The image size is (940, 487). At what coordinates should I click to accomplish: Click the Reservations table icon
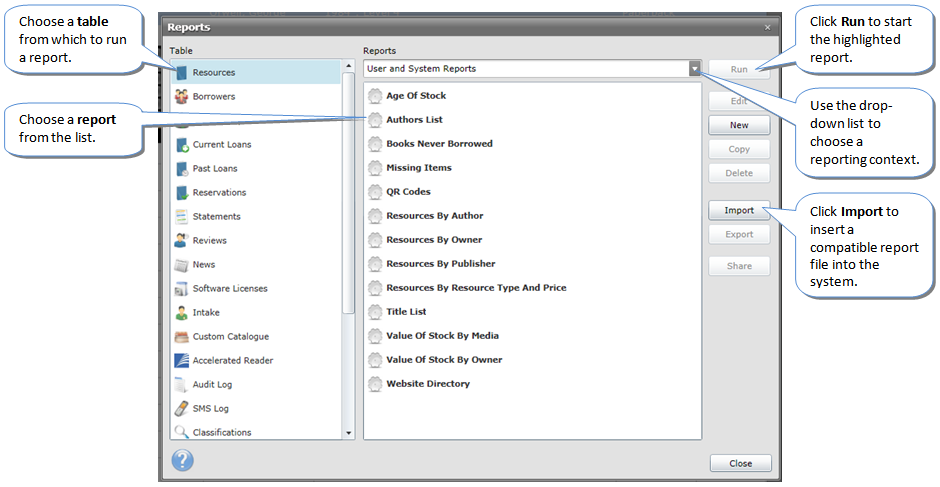(x=181, y=192)
